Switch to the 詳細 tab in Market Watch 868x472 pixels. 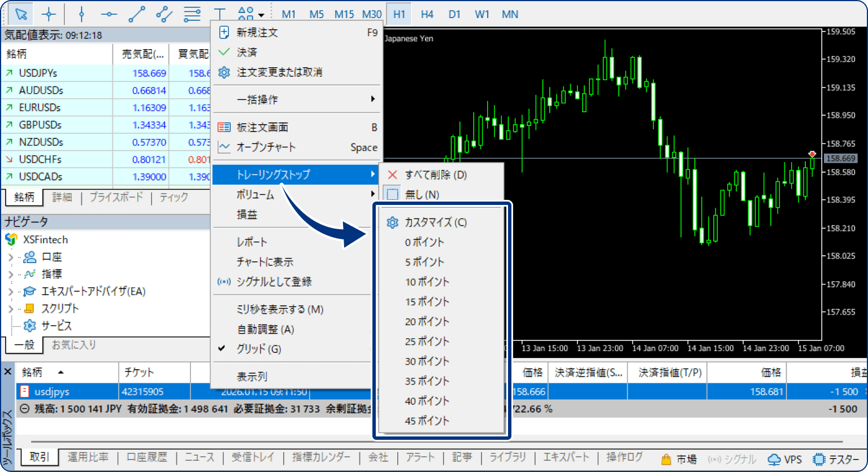tap(62, 198)
